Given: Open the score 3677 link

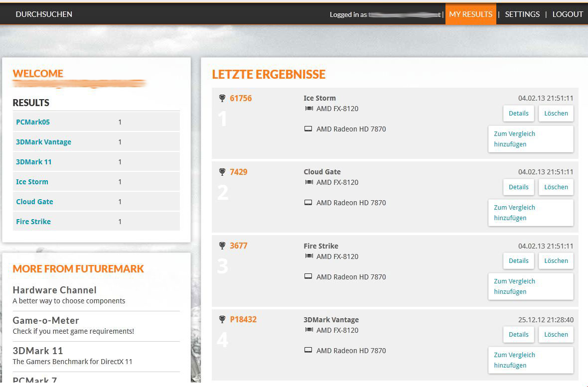Looking at the screenshot, I should [239, 246].
